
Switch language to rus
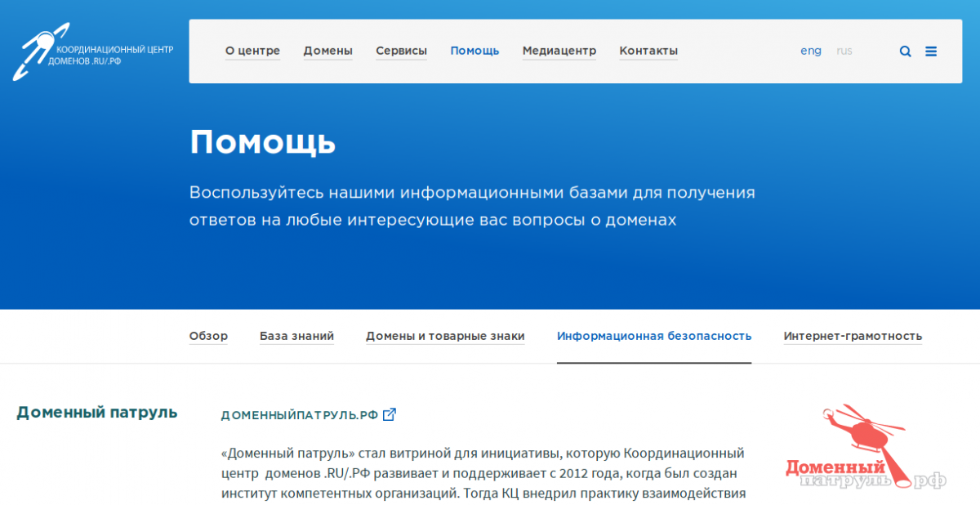pyautogui.click(x=844, y=51)
